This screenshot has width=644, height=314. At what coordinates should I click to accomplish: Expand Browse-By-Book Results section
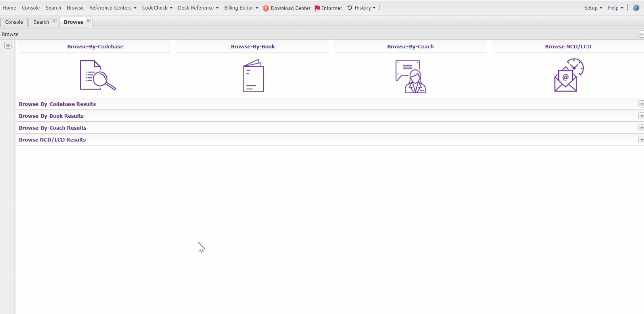coord(641,116)
